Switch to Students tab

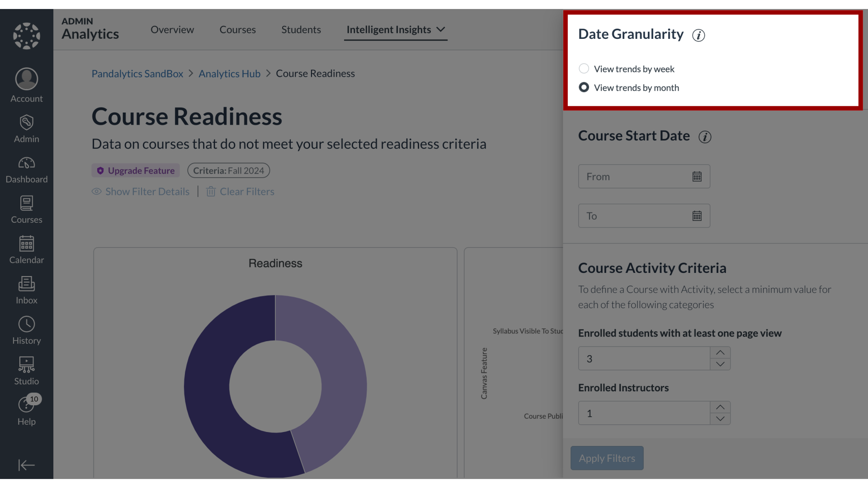tap(301, 28)
